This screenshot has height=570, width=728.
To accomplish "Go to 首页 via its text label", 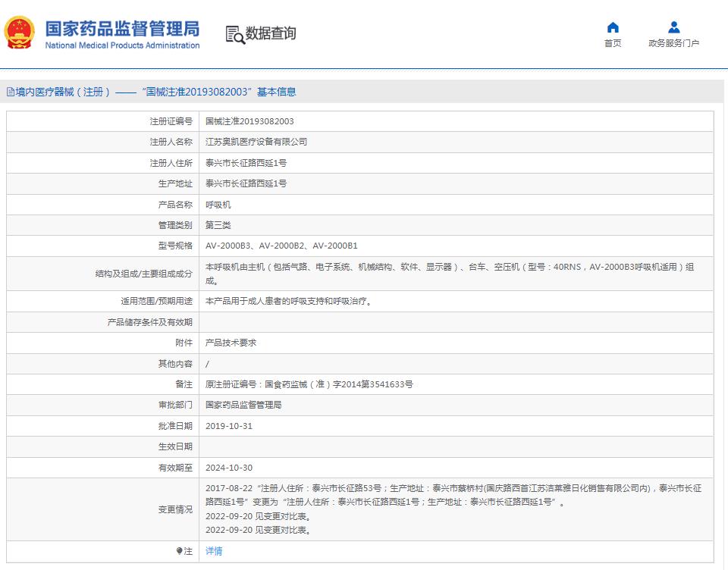I will (x=613, y=43).
